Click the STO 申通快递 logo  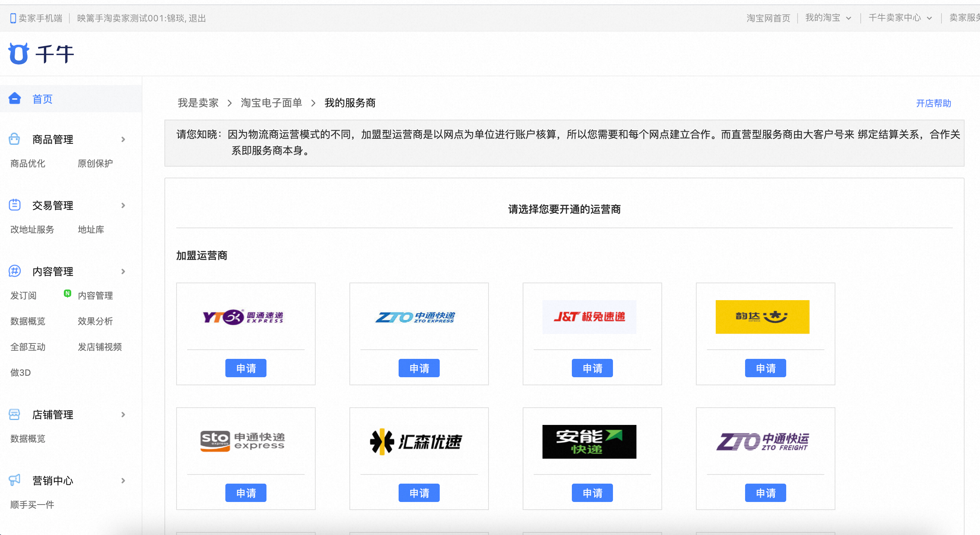pyautogui.click(x=243, y=441)
